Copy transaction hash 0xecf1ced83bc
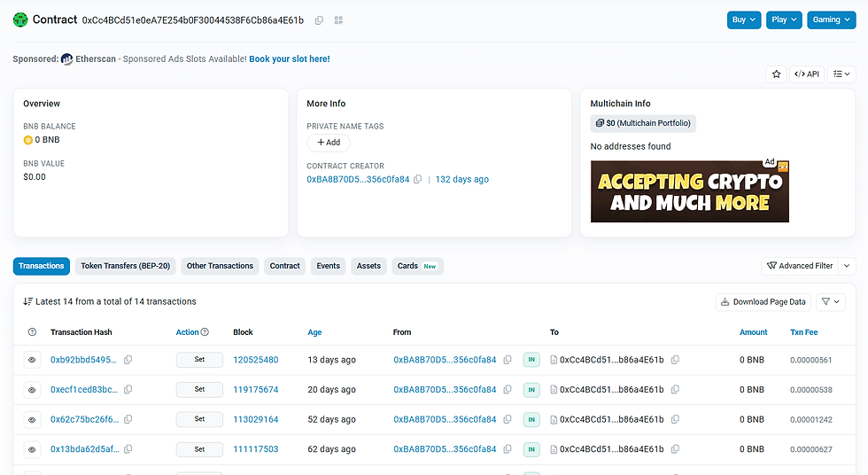This screenshot has width=868, height=475. click(x=128, y=390)
